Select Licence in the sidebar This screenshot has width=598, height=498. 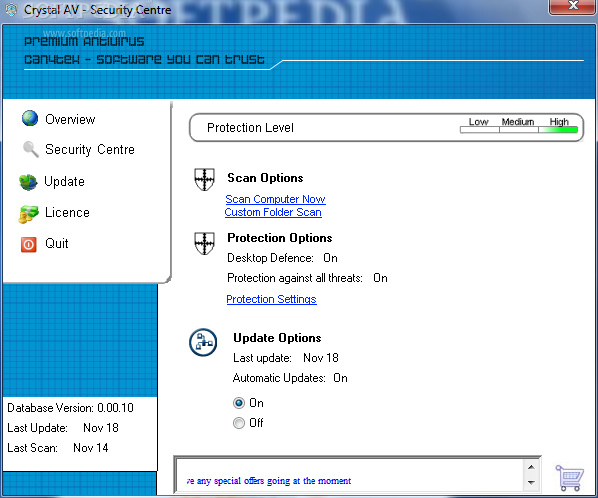[x=67, y=212]
